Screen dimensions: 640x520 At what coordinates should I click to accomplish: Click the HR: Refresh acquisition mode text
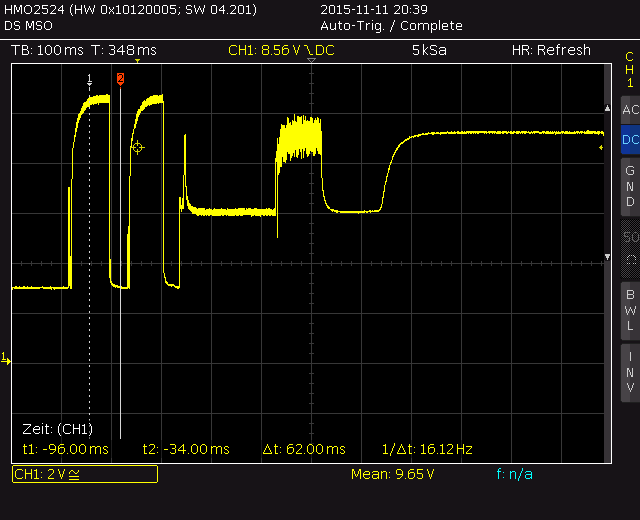pos(551,50)
